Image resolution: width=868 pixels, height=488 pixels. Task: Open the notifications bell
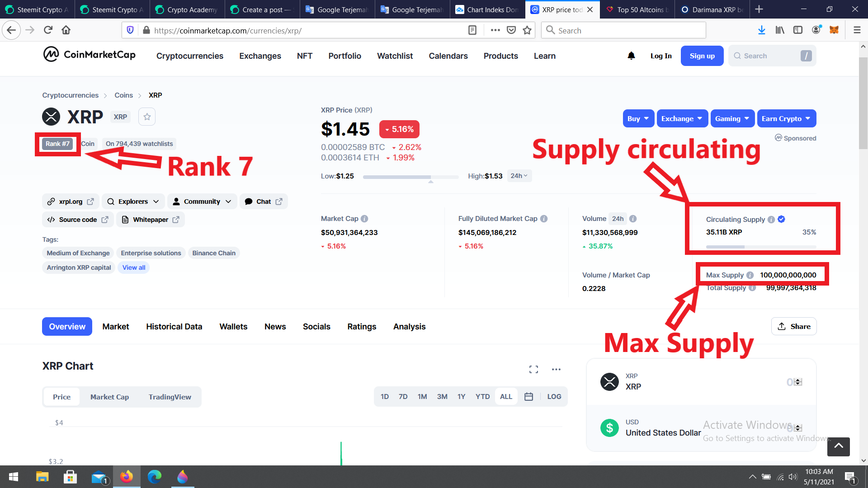(631, 56)
